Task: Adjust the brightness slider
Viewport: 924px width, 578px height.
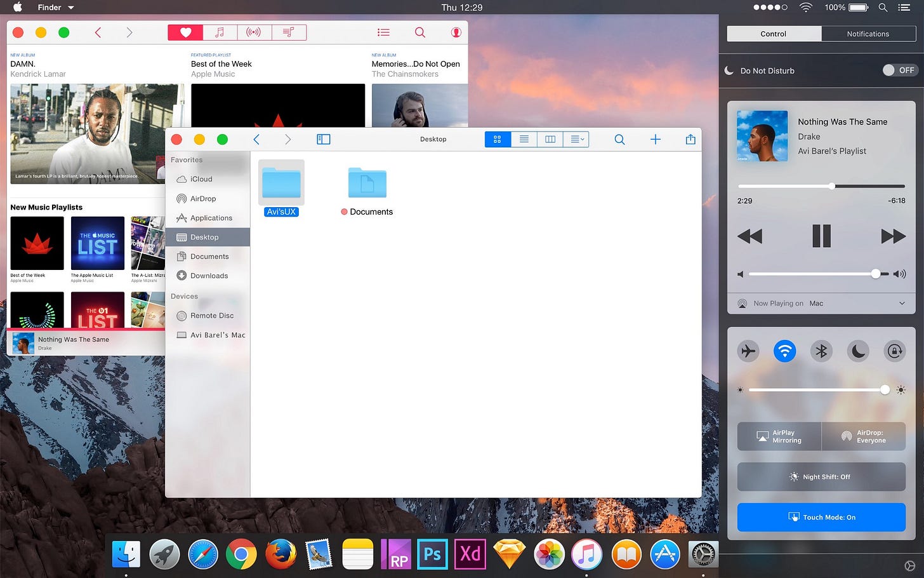Action: tap(819, 390)
